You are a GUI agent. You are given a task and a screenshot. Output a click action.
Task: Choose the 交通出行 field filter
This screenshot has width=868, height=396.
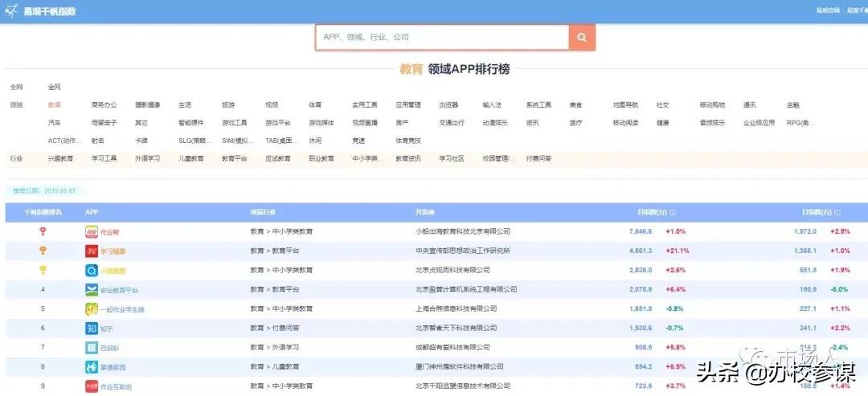pos(452,123)
